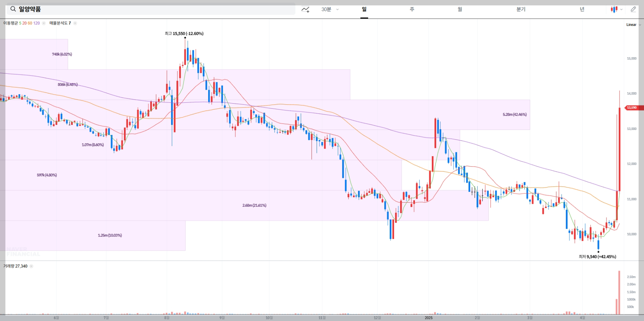
Task: Click the tallest red volume bar
Action: 620,293
